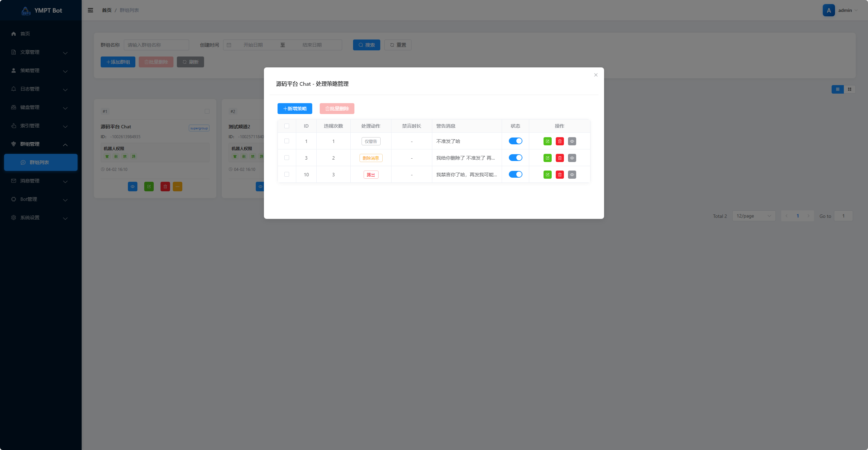Click red delete icon for strategy ID 3
Screen dimensions: 868x450
click(x=560, y=158)
